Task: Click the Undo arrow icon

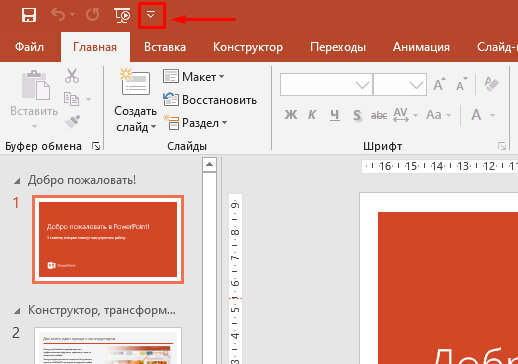Action: pos(58,15)
